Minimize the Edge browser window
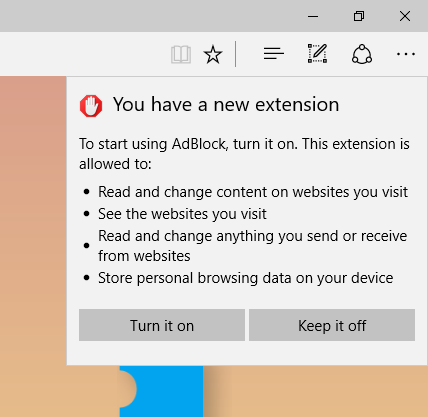This screenshot has width=428, height=417. click(313, 16)
